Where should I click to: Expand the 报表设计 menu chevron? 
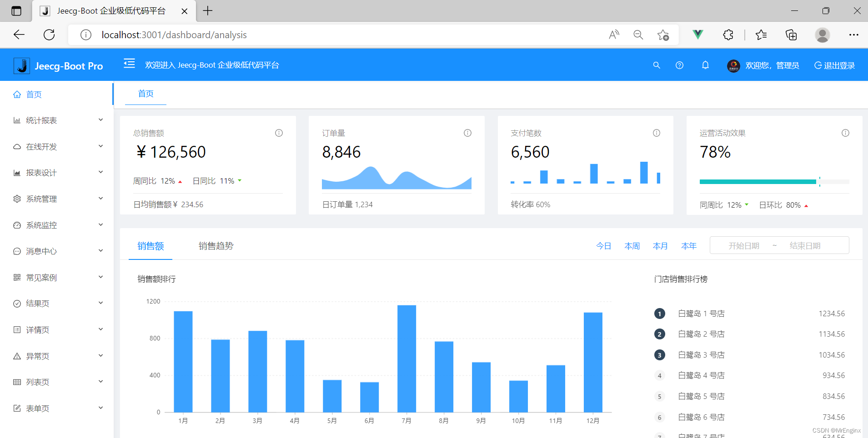[100, 172]
